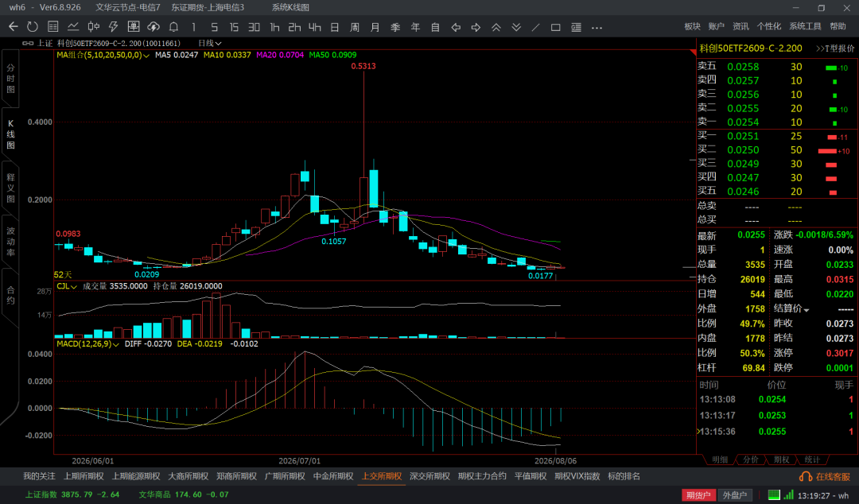Expand the CJL volume indicator dropdown

click(74, 286)
